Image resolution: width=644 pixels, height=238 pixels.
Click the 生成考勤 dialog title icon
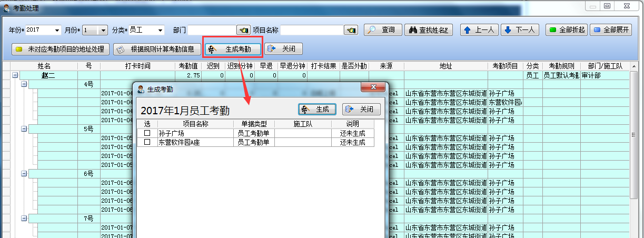(x=141, y=90)
